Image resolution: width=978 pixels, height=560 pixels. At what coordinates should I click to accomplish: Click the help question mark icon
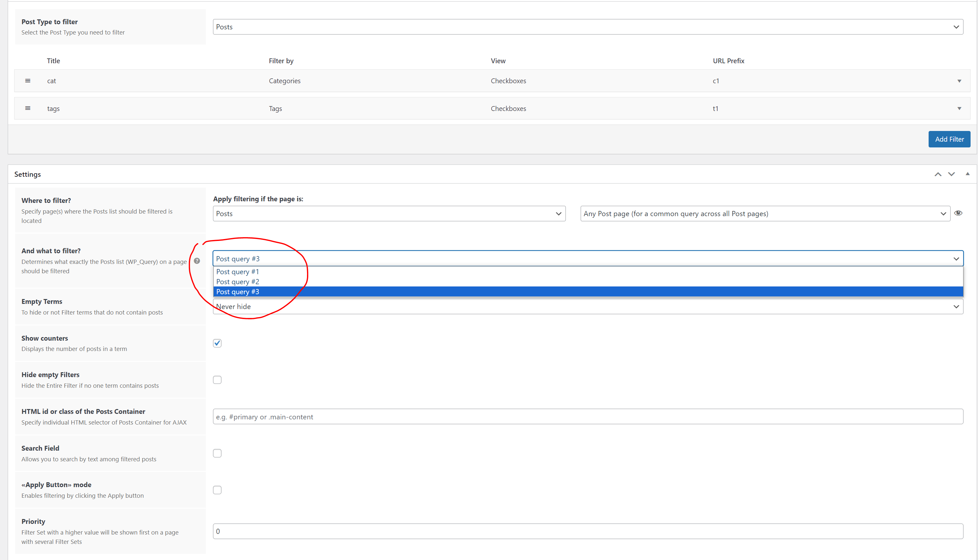tap(197, 261)
